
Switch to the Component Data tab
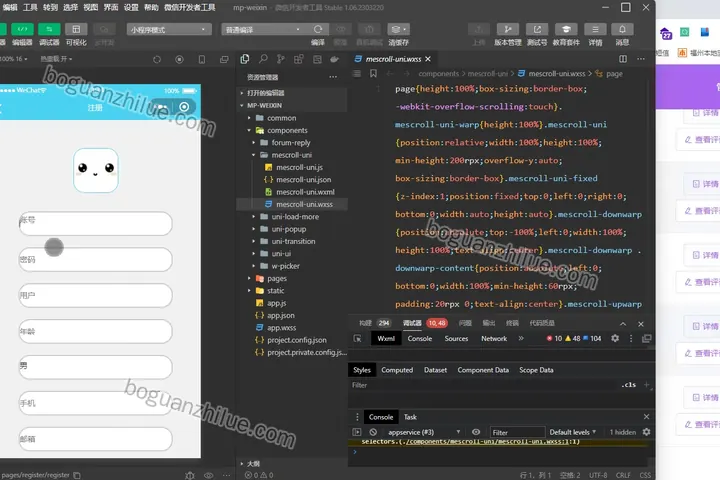click(x=483, y=370)
